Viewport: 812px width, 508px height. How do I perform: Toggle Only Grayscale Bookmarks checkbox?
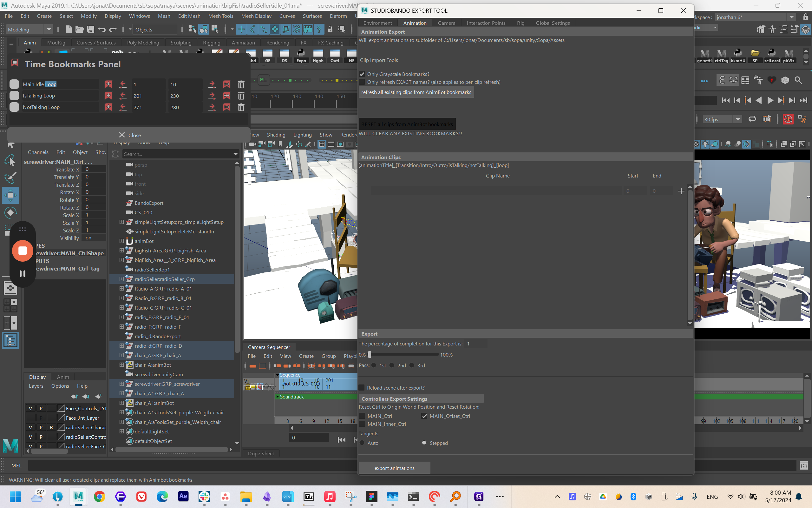pyautogui.click(x=362, y=74)
